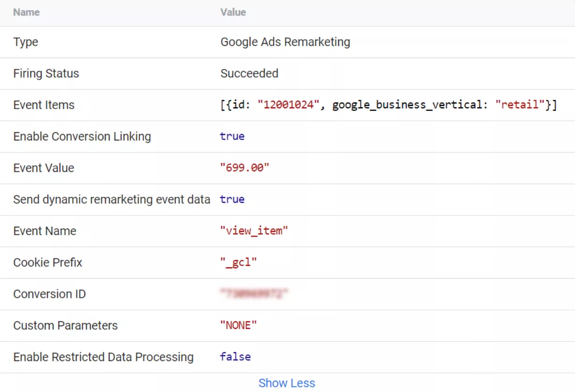
Task: Click the Type row label
Action: 26,42
